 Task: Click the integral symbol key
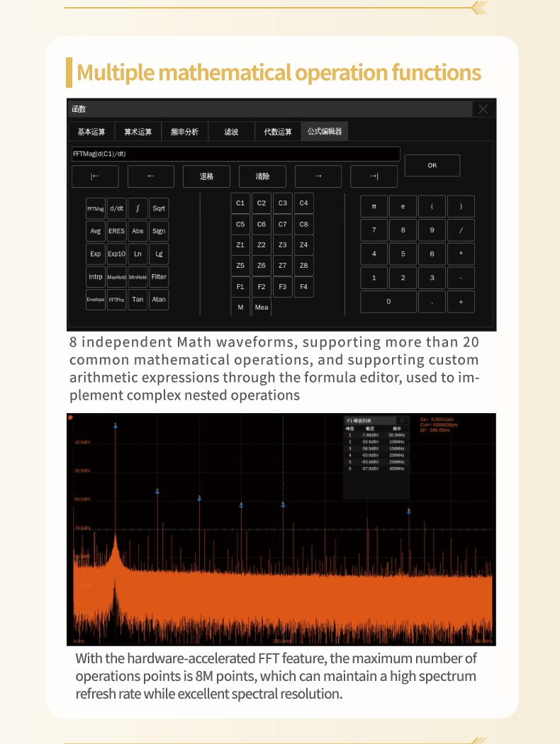[138, 208]
